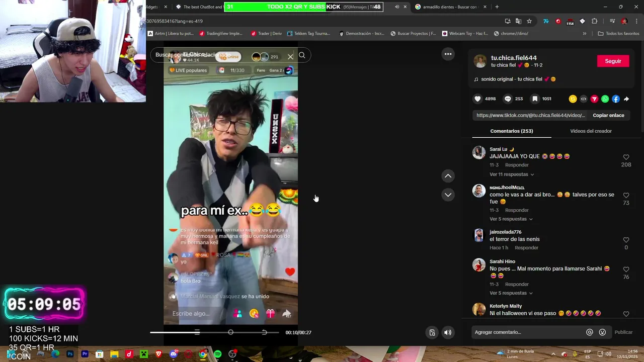Open a new browser tab with plus
This screenshot has width=644, height=362.
tap(497, 7)
